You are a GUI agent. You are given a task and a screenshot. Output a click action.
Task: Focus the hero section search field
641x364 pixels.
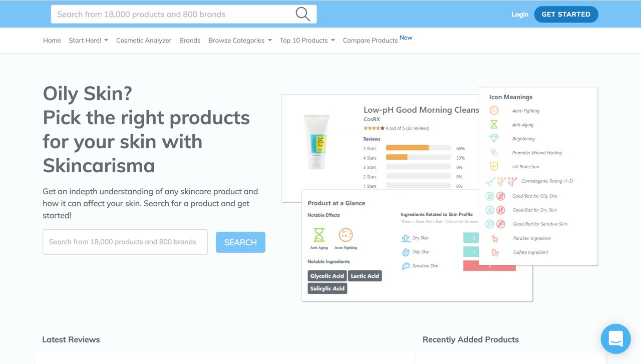[125, 242]
